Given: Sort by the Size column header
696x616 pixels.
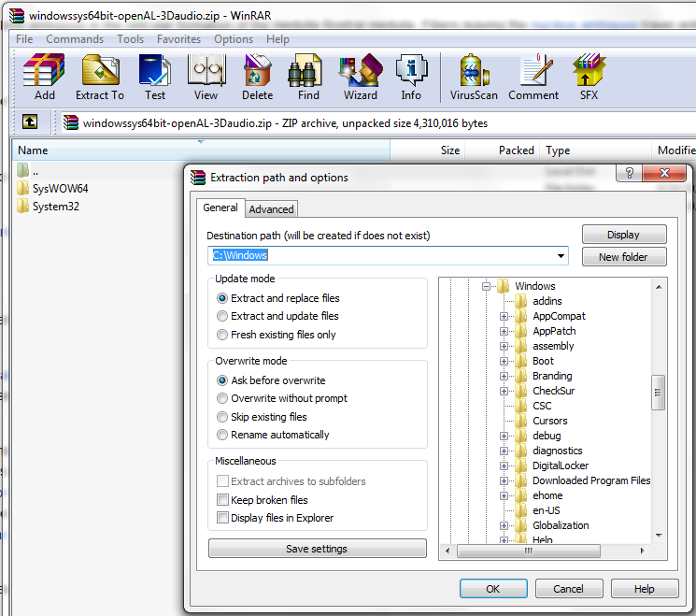Looking at the screenshot, I should click(428, 150).
